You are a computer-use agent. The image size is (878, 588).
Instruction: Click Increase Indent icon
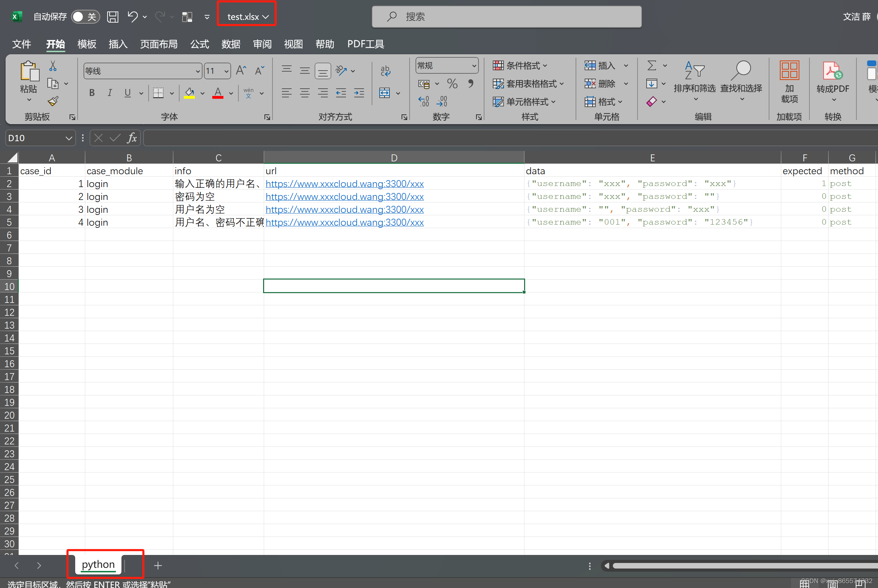[359, 92]
